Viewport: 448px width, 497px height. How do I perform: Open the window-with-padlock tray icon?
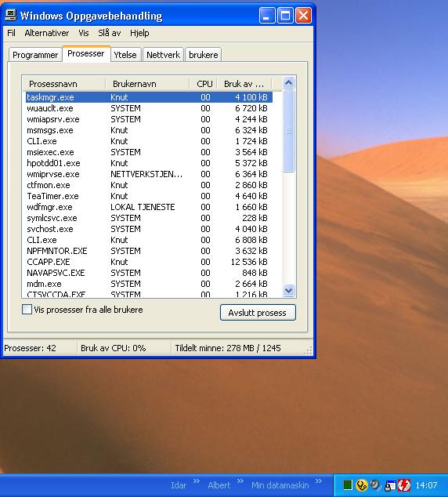(x=390, y=485)
